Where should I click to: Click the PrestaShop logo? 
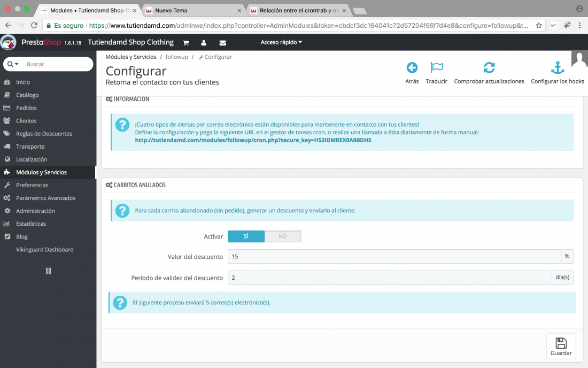click(x=41, y=42)
